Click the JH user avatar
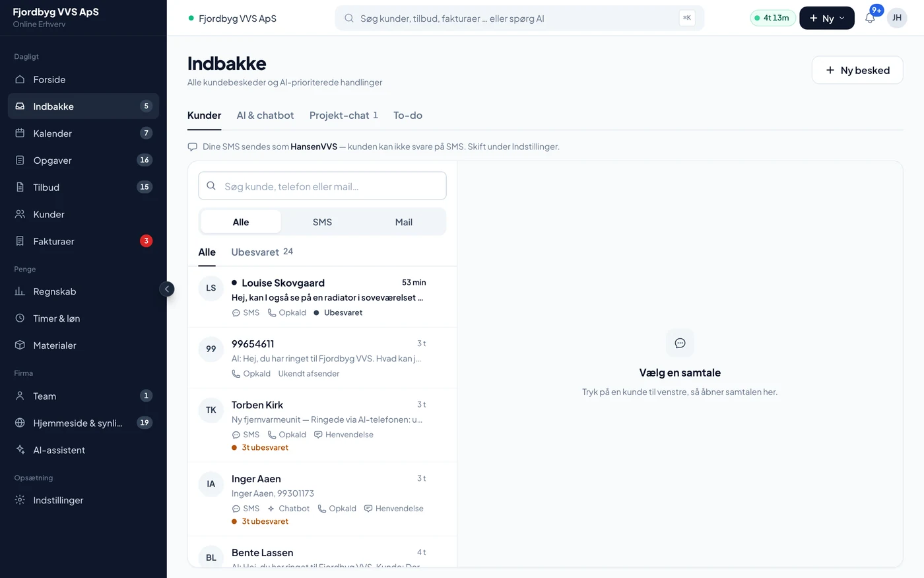The image size is (924, 578). pos(897,18)
